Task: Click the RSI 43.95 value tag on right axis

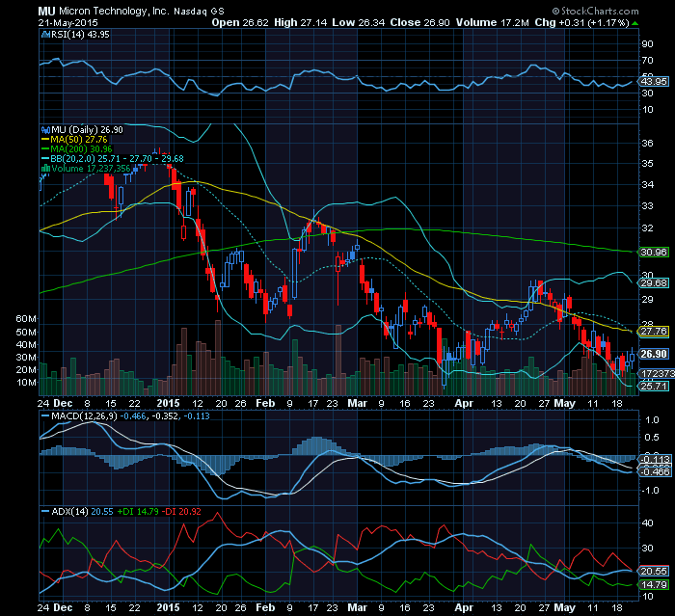Action: [654, 81]
